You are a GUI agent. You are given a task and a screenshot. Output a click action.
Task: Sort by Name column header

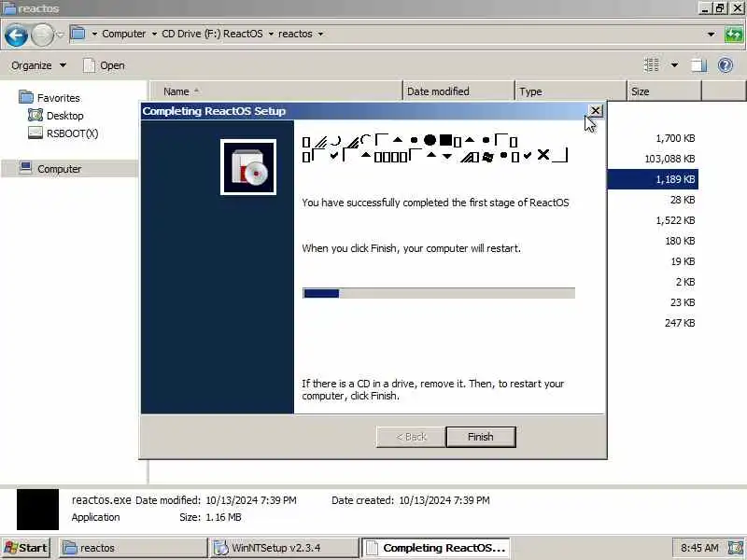(x=276, y=91)
